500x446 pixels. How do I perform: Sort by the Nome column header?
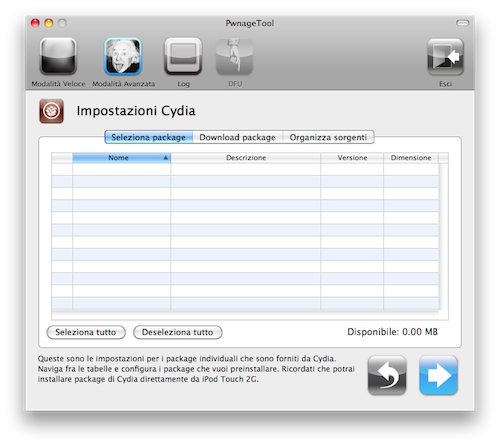click(x=122, y=158)
